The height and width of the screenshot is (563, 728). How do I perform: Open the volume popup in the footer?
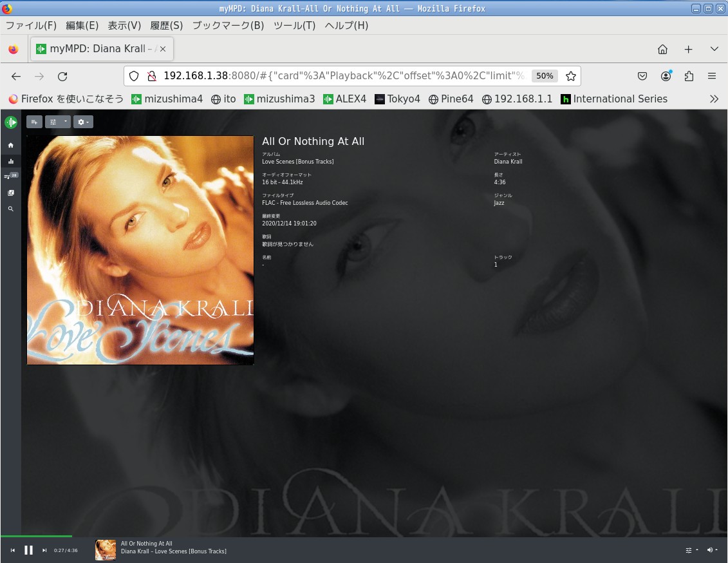(x=712, y=550)
